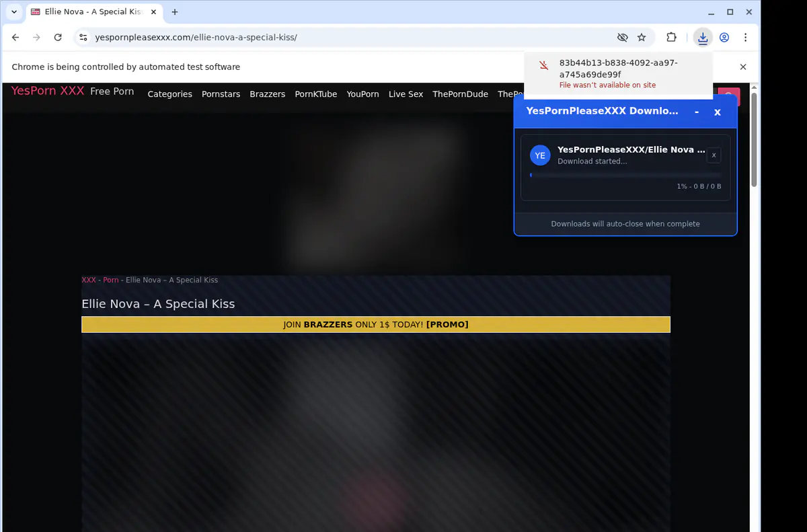Reload the current page
The width and height of the screenshot is (807, 532).
tap(58, 38)
